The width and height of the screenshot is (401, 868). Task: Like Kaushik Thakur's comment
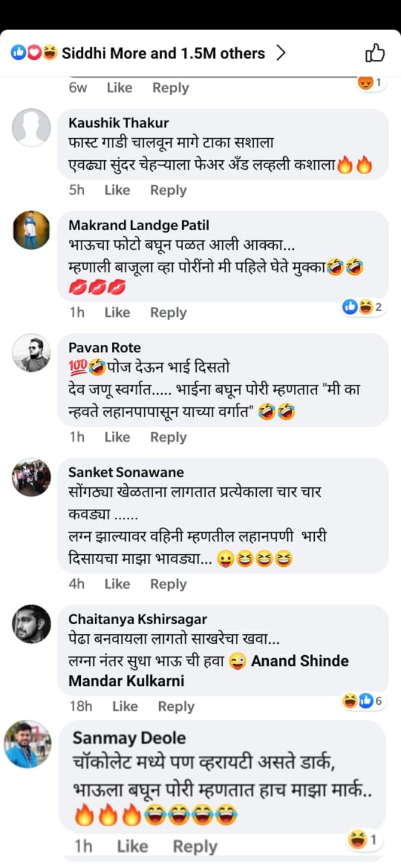pyautogui.click(x=117, y=190)
